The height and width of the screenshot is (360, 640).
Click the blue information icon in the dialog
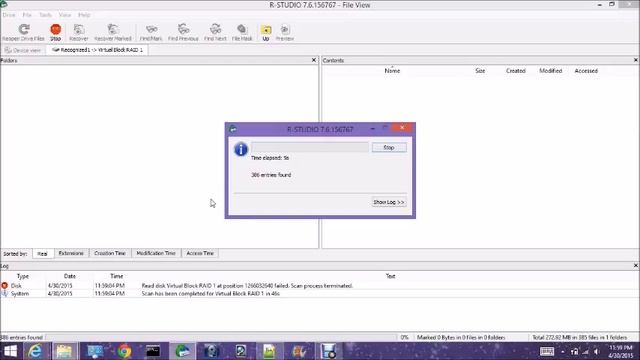pos(241,149)
